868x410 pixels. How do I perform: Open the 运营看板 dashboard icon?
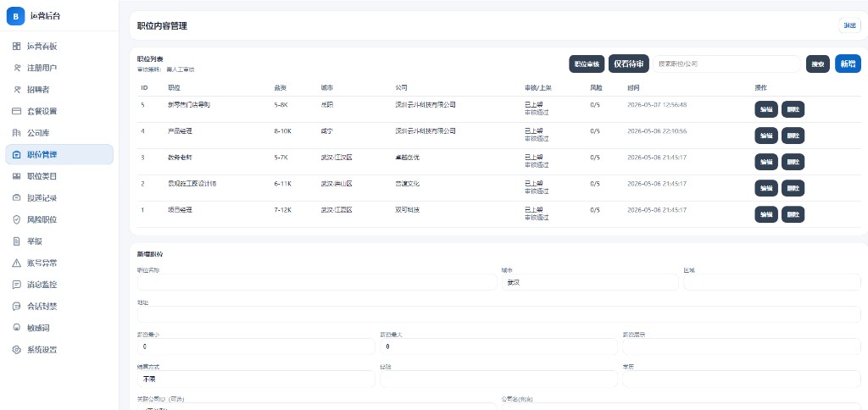tap(17, 47)
